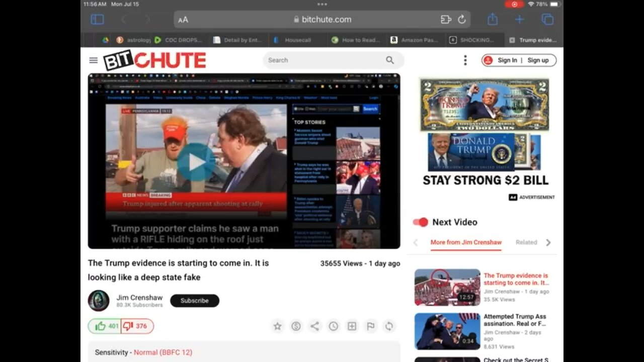Screen dimensions: 644x362
Task: Click the '80.3K Subscribers' text
Action: 139,305
